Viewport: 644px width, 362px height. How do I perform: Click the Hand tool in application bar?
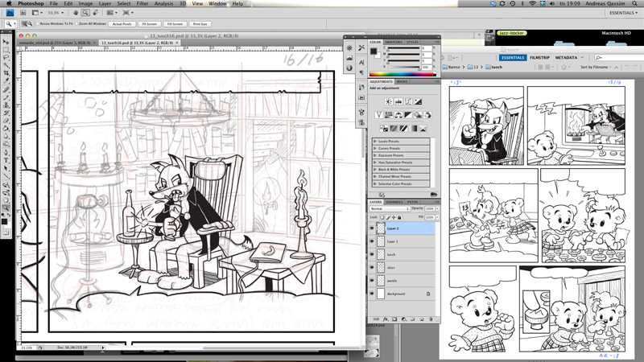click(x=76, y=13)
